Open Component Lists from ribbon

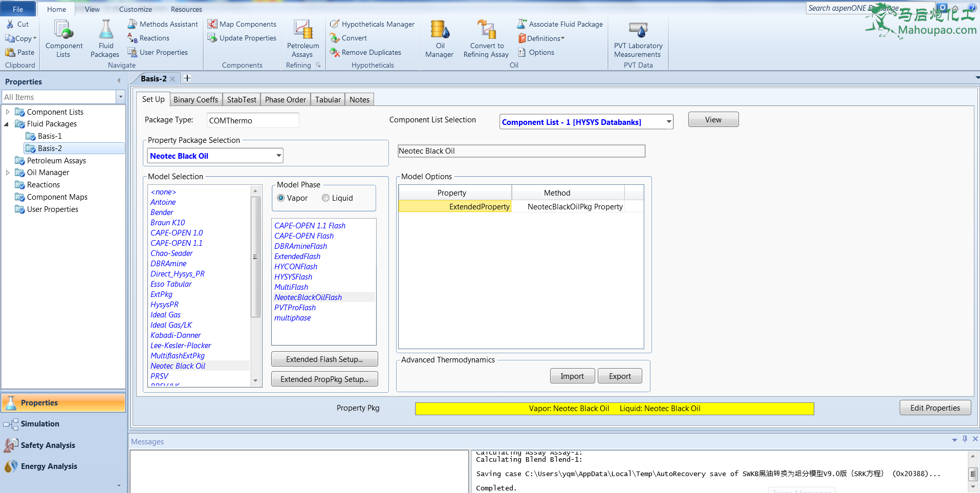[x=63, y=39]
